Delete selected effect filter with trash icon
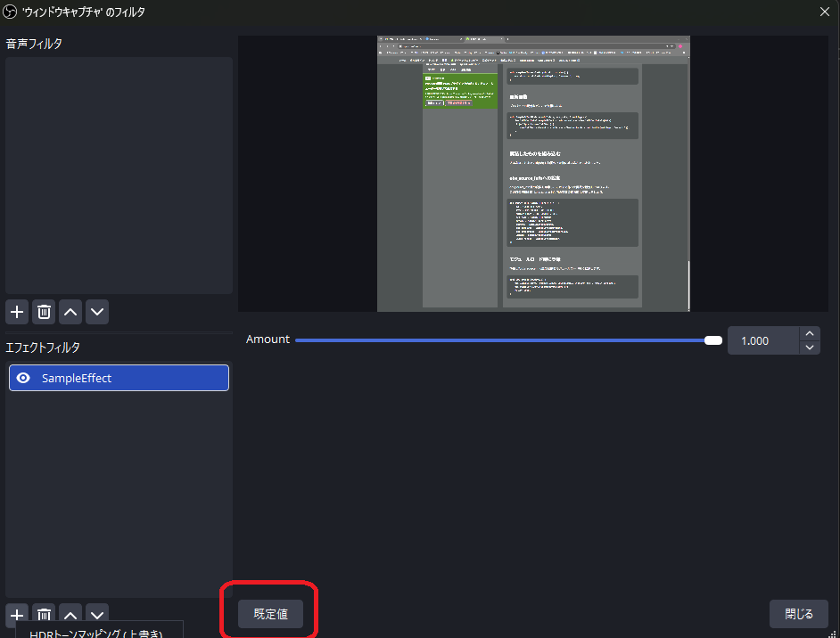The width and height of the screenshot is (840, 638). pyautogui.click(x=44, y=615)
